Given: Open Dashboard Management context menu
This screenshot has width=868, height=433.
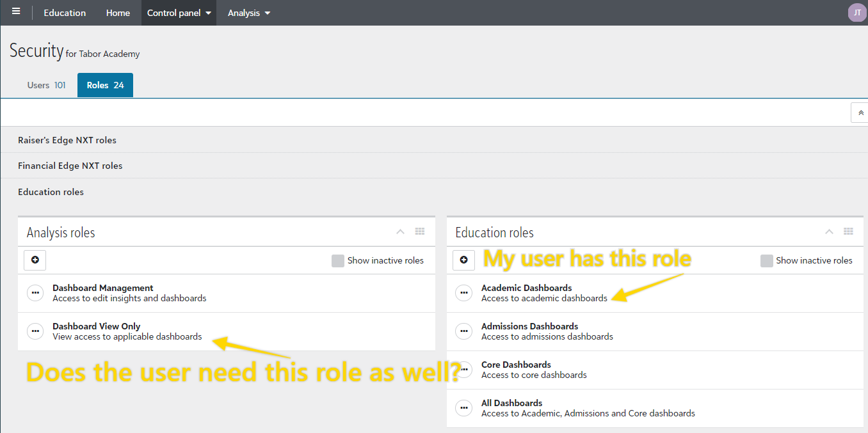Looking at the screenshot, I should coord(35,293).
